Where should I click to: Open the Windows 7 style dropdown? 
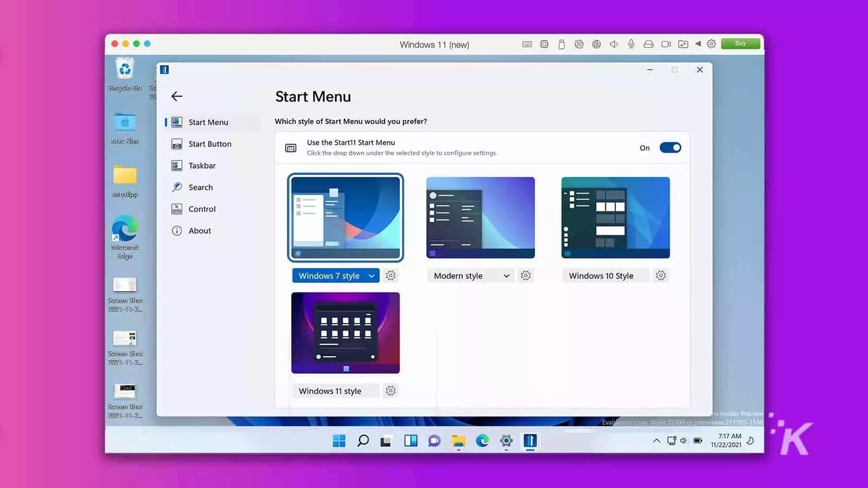pyautogui.click(x=335, y=275)
